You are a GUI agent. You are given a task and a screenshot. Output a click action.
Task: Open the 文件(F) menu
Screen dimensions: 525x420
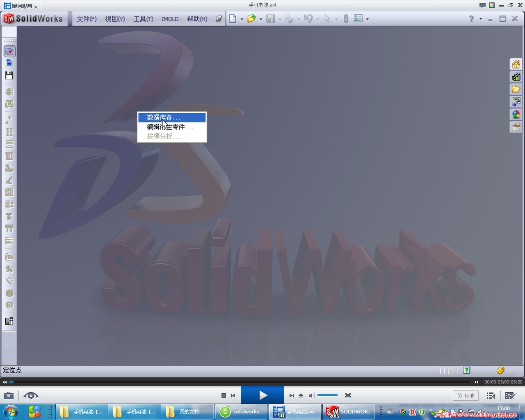coord(87,19)
